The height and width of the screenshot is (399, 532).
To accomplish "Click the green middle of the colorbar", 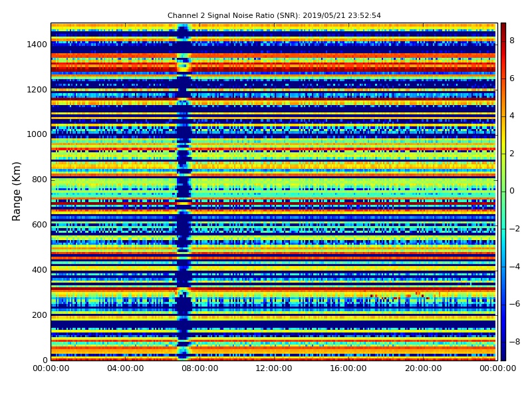I will pos(503,192).
